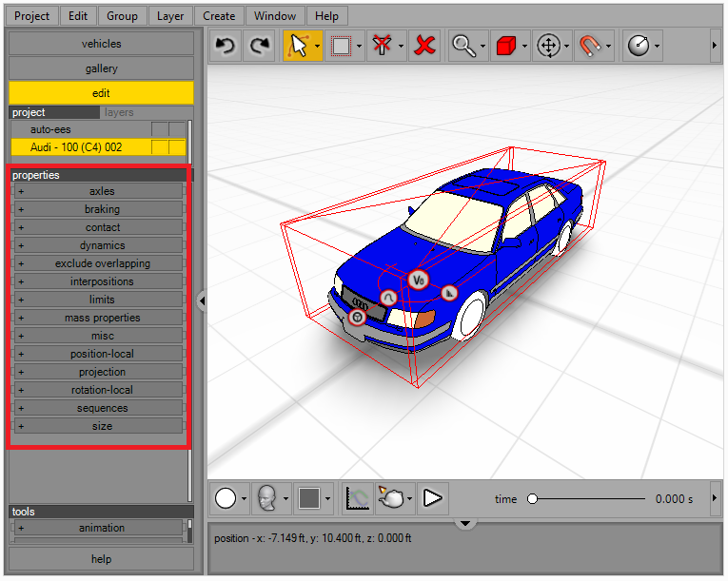Click the redo arrow icon
The height and width of the screenshot is (581, 728).
(x=260, y=46)
